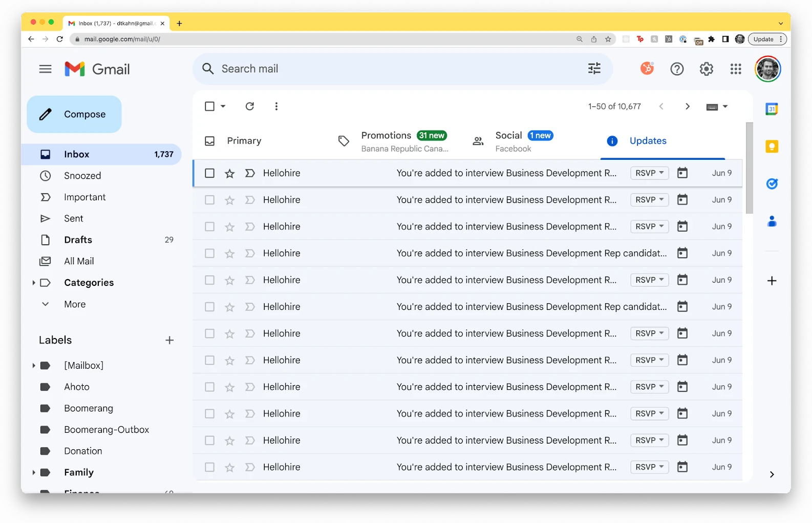Select the second Hellohire email checkbox

click(x=209, y=200)
